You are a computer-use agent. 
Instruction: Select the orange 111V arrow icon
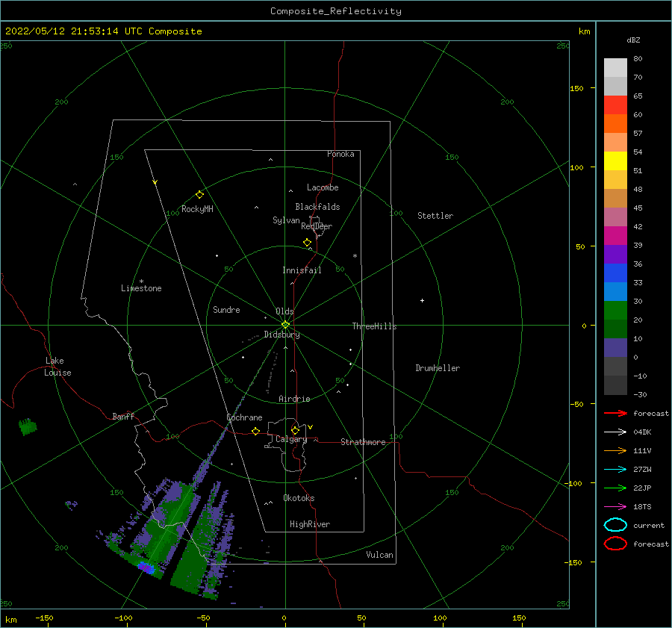[615, 450]
